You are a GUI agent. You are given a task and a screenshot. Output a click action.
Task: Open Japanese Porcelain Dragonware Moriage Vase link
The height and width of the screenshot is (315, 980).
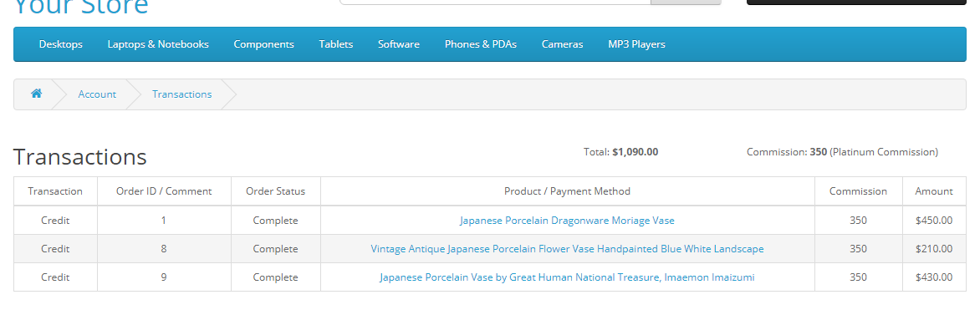coord(567,221)
